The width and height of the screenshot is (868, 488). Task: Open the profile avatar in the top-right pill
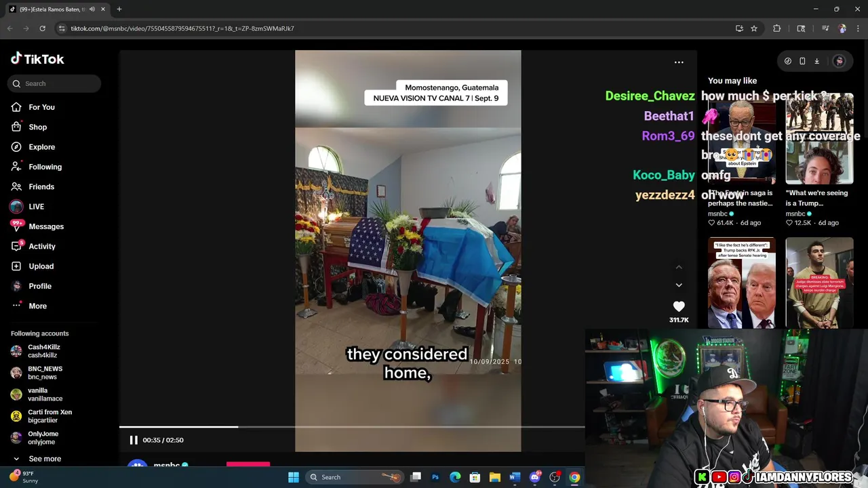tap(840, 61)
